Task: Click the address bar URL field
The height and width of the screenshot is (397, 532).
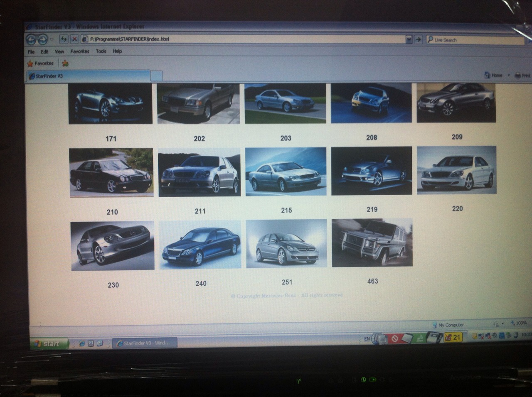Action: tap(245, 39)
